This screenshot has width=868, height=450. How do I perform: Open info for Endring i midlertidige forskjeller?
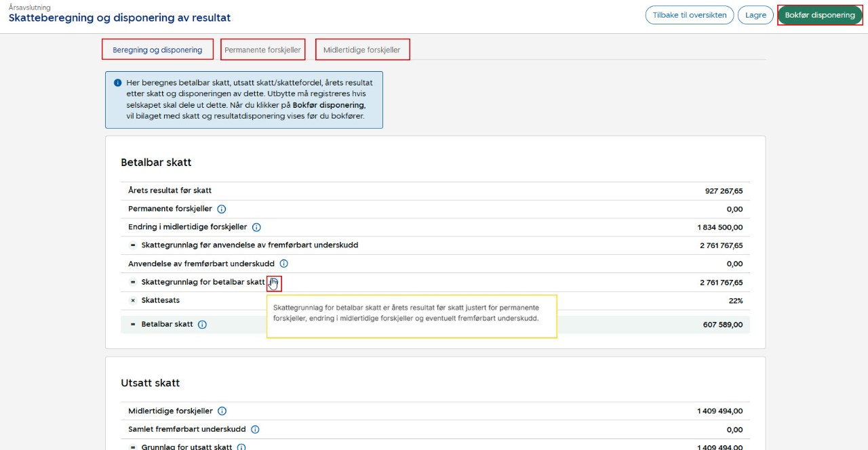coord(256,228)
